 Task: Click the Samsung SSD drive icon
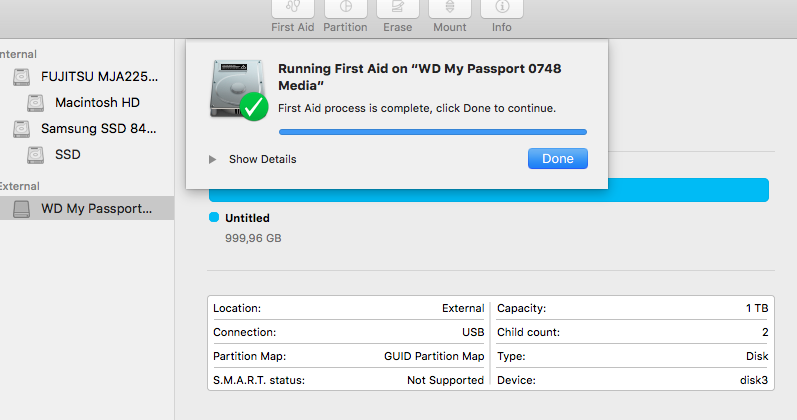(21, 129)
